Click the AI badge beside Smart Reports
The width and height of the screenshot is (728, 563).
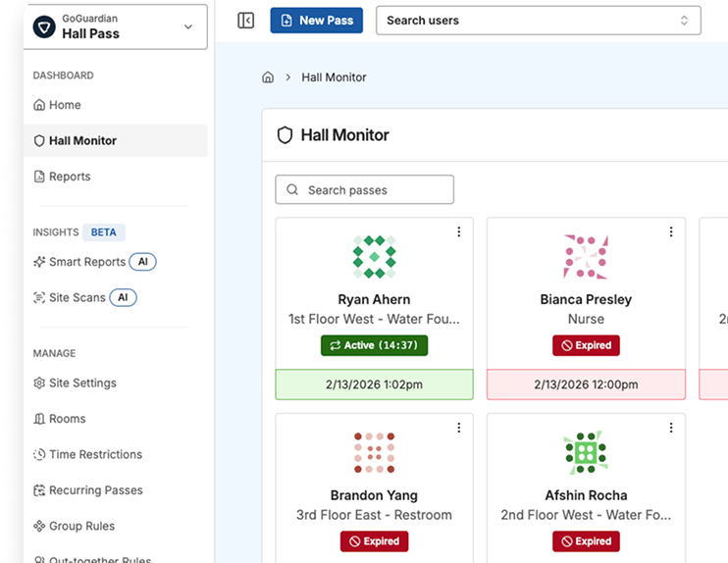[142, 262]
